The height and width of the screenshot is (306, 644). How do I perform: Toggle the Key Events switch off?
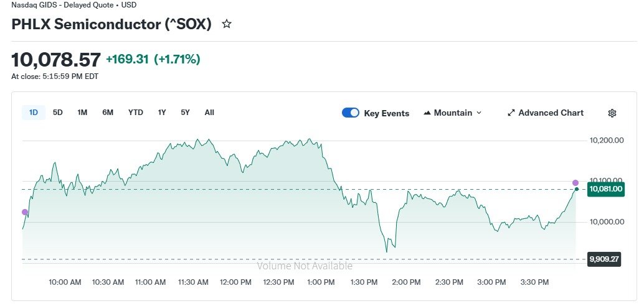351,113
